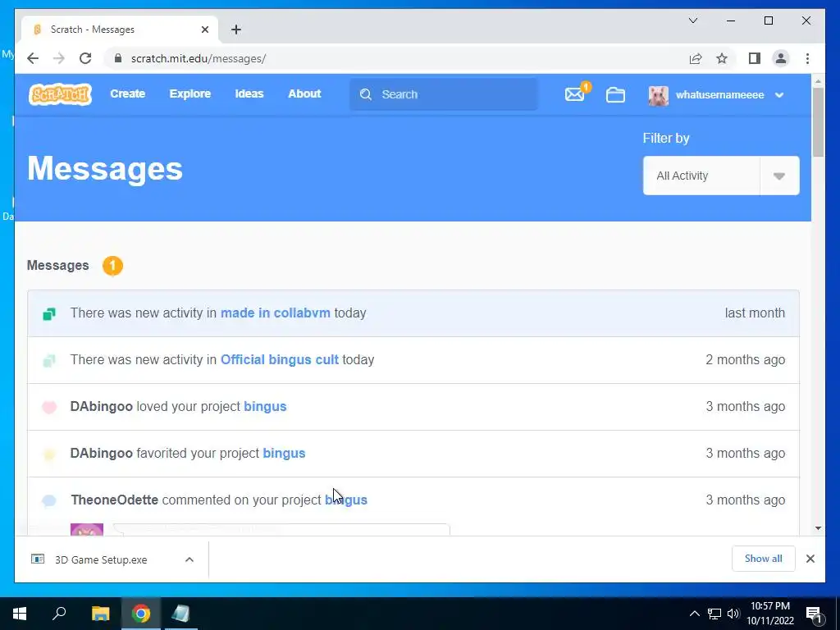
Task: Open TheoneOdette profile link
Action: (115, 500)
